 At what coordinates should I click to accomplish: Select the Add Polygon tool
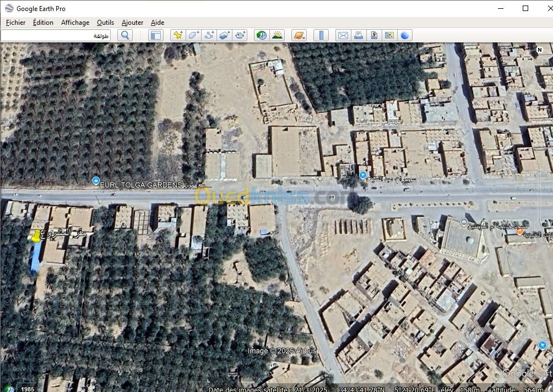(193, 35)
